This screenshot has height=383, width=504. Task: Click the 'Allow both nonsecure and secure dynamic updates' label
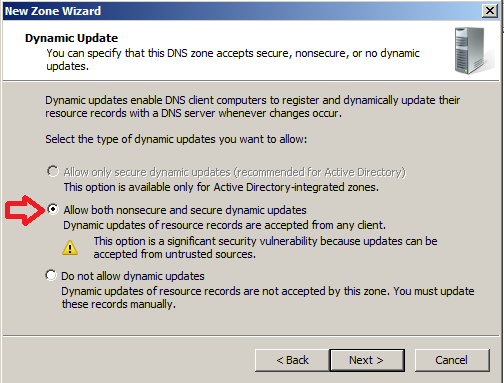(185, 210)
